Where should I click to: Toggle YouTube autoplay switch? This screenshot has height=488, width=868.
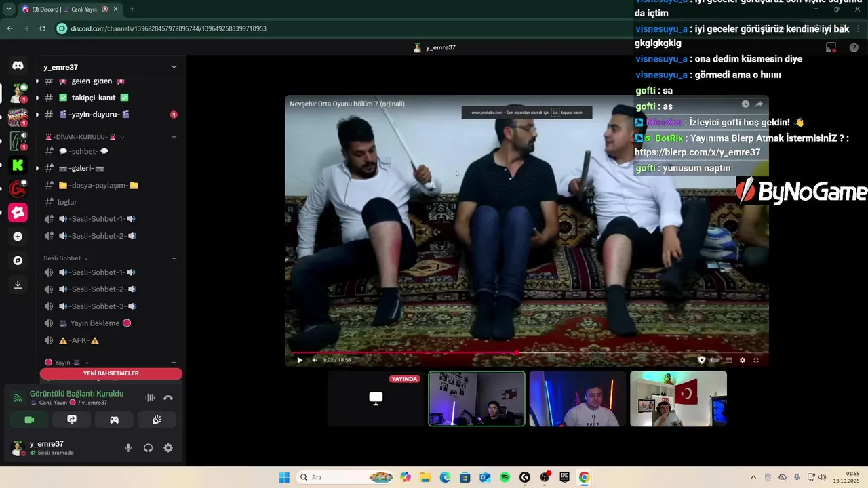(715, 360)
